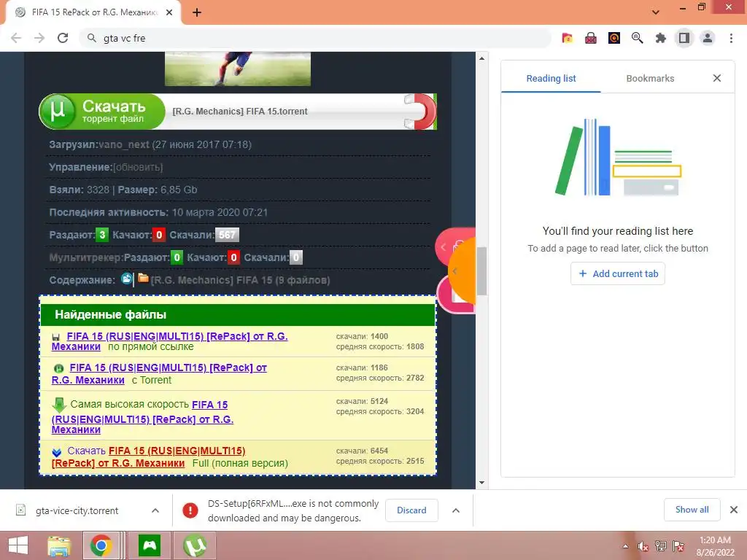Click the floppy disk icon beside the direct link

coord(55,337)
